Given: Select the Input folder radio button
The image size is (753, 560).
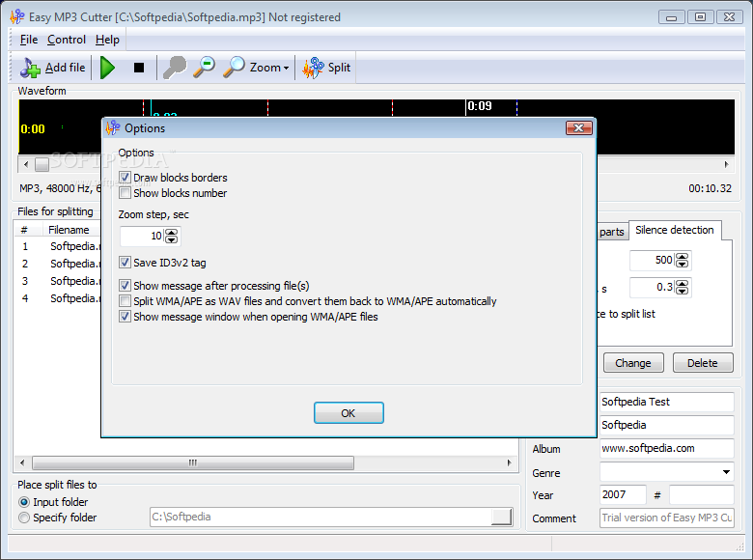Looking at the screenshot, I should point(24,502).
